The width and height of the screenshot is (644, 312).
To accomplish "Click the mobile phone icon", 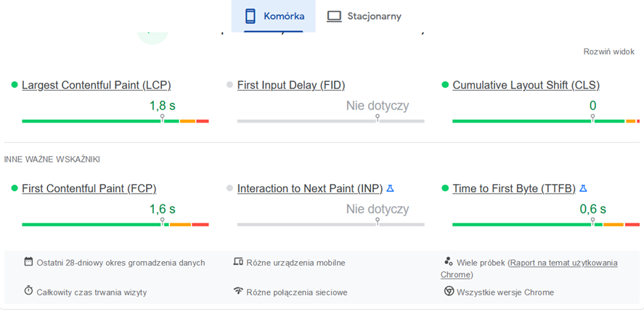I will (250, 16).
